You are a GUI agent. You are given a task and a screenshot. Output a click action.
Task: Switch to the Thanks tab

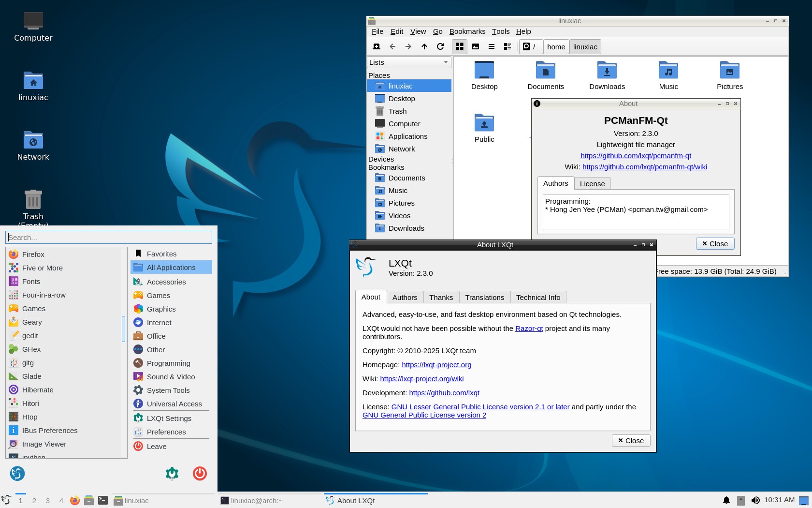click(x=441, y=297)
